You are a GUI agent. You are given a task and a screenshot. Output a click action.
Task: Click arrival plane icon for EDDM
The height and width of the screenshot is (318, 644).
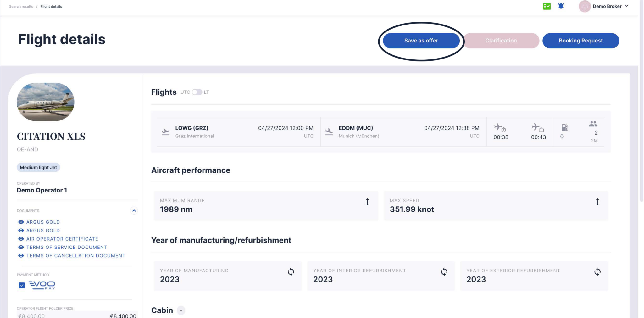coord(329,132)
